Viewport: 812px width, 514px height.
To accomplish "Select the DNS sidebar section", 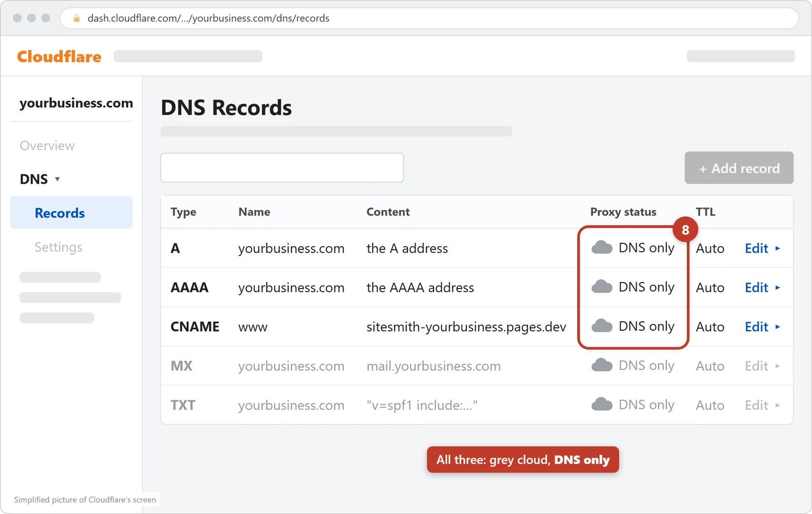I will click(x=33, y=179).
